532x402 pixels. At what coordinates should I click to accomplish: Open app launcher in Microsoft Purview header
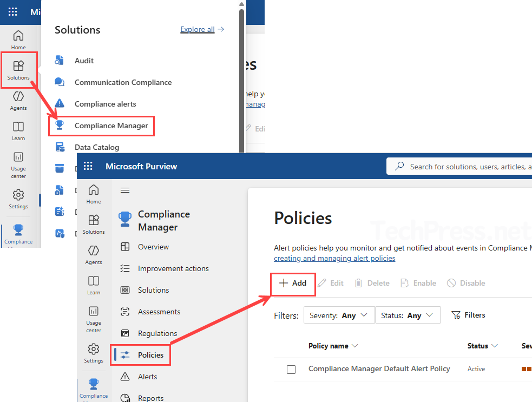pyautogui.click(x=88, y=166)
